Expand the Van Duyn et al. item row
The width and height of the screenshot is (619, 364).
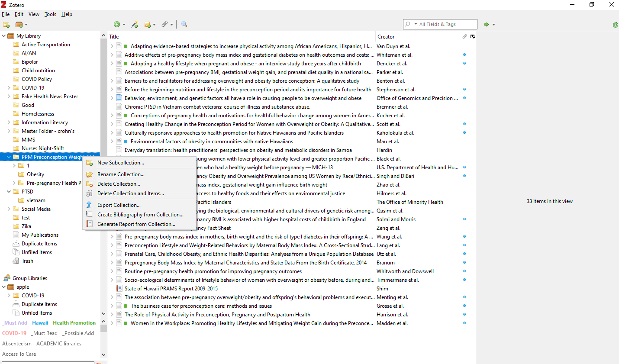click(112, 46)
